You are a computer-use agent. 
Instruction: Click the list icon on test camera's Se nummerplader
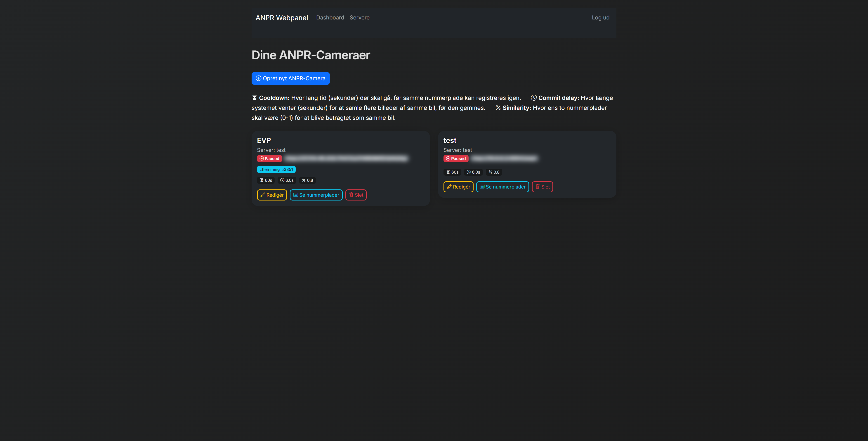(x=482, y=187)
